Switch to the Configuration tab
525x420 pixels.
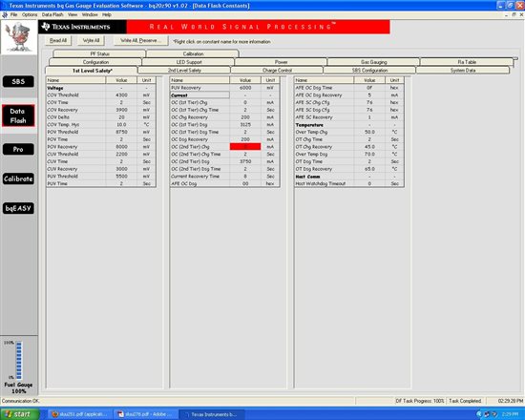coord(95,62)
